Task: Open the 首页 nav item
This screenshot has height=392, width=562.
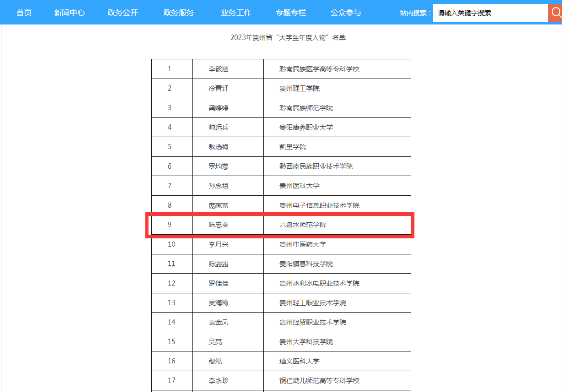Action: tap(24, 12)
